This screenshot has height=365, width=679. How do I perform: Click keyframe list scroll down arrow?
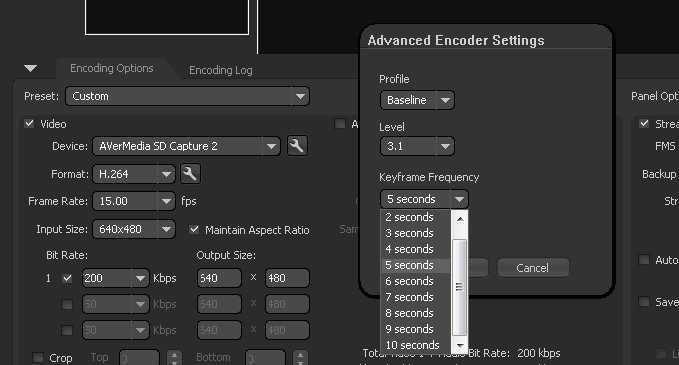click(x=460, y=346)
